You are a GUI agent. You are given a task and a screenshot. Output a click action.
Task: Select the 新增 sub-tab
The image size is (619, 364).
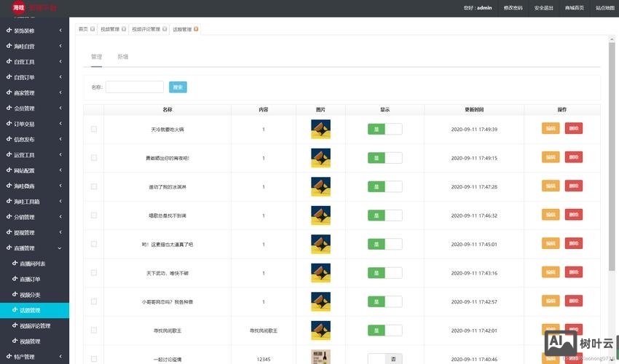click(x=123, y=57)
